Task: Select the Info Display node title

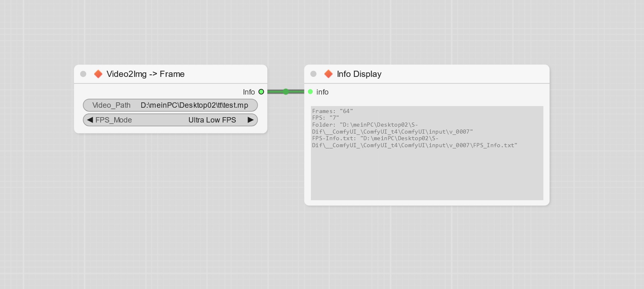Action: tap(359, 74)
